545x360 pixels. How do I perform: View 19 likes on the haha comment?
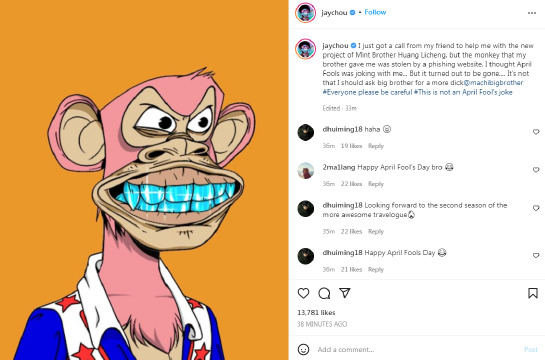click(x=351, y=146)
